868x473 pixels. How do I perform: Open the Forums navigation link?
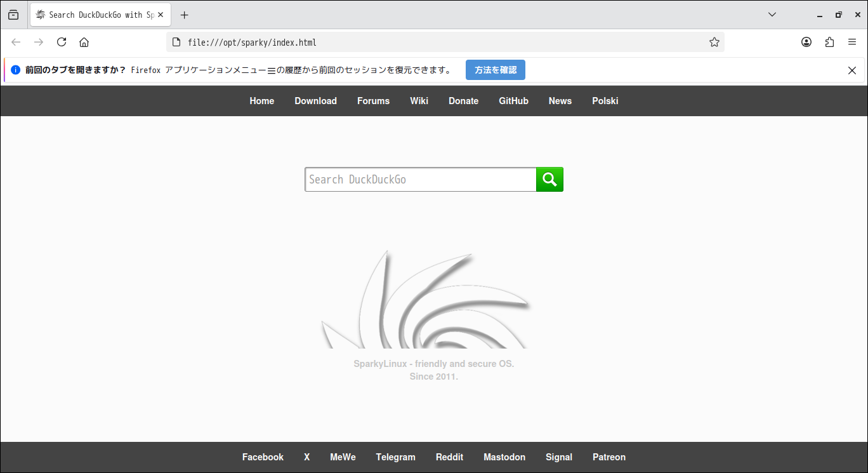tap(374, 101)
